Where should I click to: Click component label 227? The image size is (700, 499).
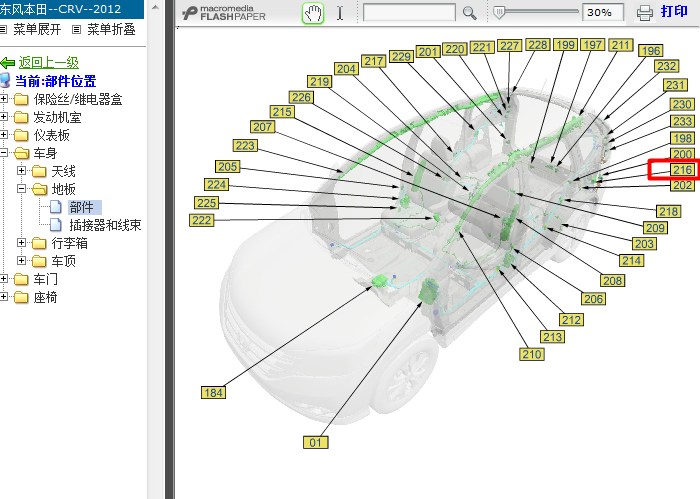(x=509, y=46)
